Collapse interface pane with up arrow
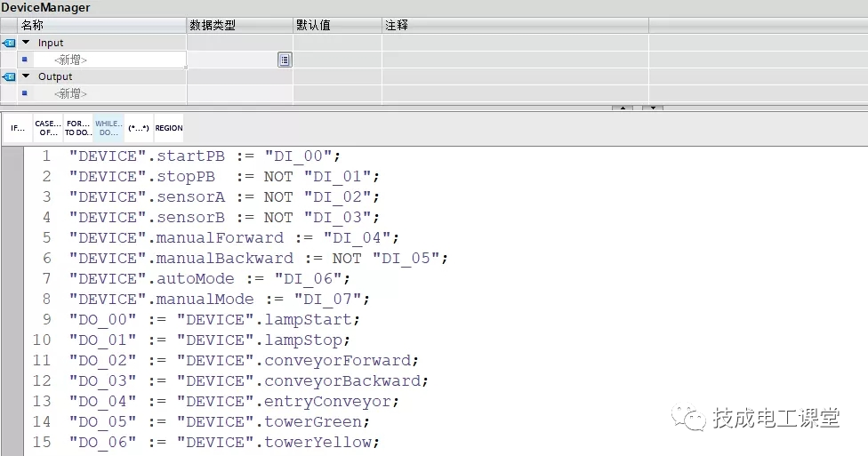Image resolution: width=868 pixels, height=456 pixels. tap(623, 108)
